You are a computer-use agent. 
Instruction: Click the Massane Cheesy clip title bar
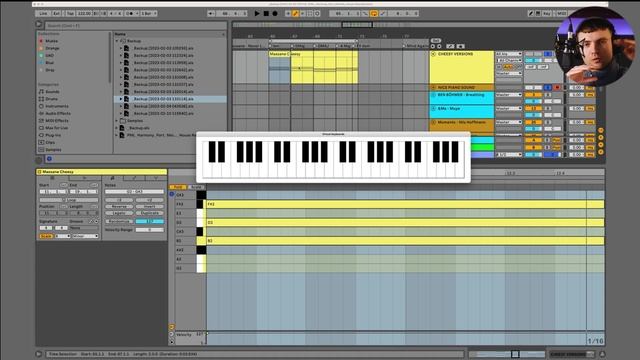[x=102, y=172]
